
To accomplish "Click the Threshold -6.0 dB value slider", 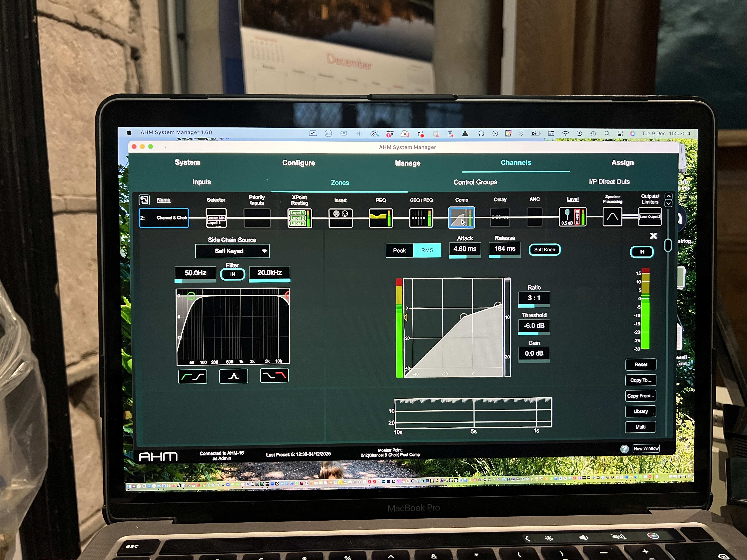I will pyautogui.click(x=534, y=327).
